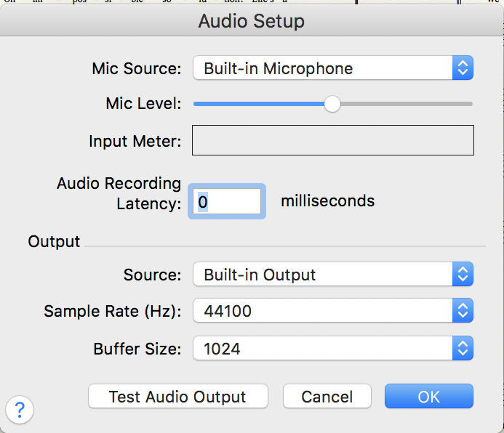
Task: Click the milliseconds unit label
Action: 328,201
